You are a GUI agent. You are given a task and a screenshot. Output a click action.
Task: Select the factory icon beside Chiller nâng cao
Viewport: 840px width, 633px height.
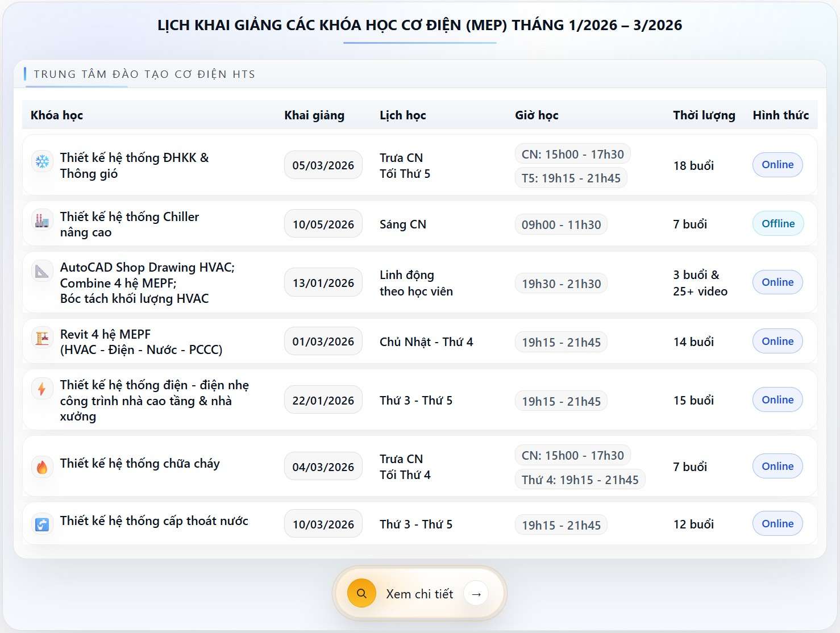pos(42,224)
